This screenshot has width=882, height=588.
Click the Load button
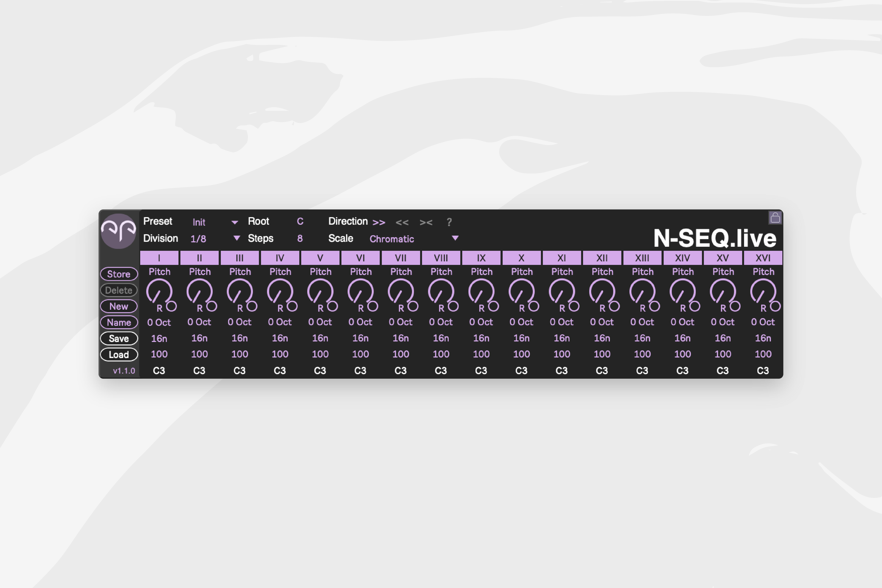[119, 354]
